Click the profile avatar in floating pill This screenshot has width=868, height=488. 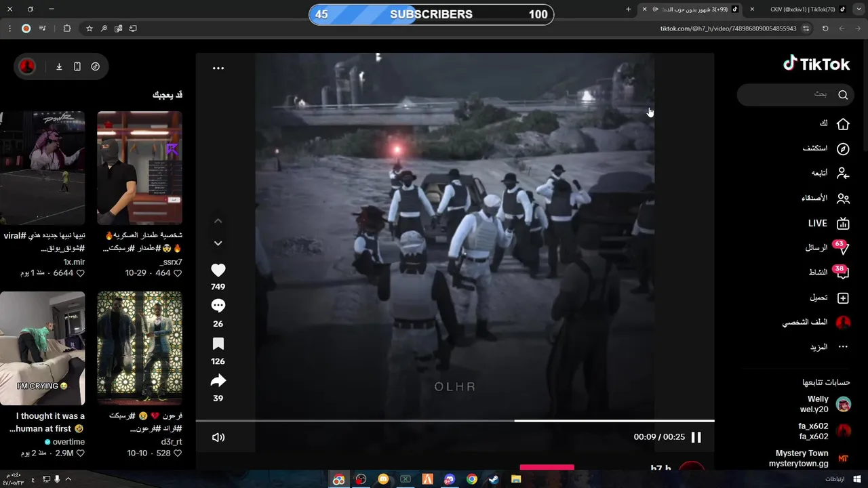pos(27,66)
